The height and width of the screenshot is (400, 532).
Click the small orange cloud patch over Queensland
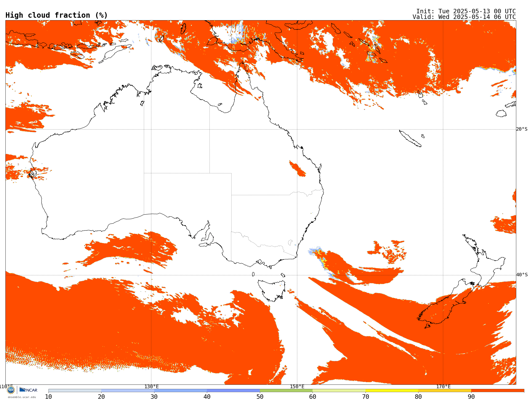point(297,169)
